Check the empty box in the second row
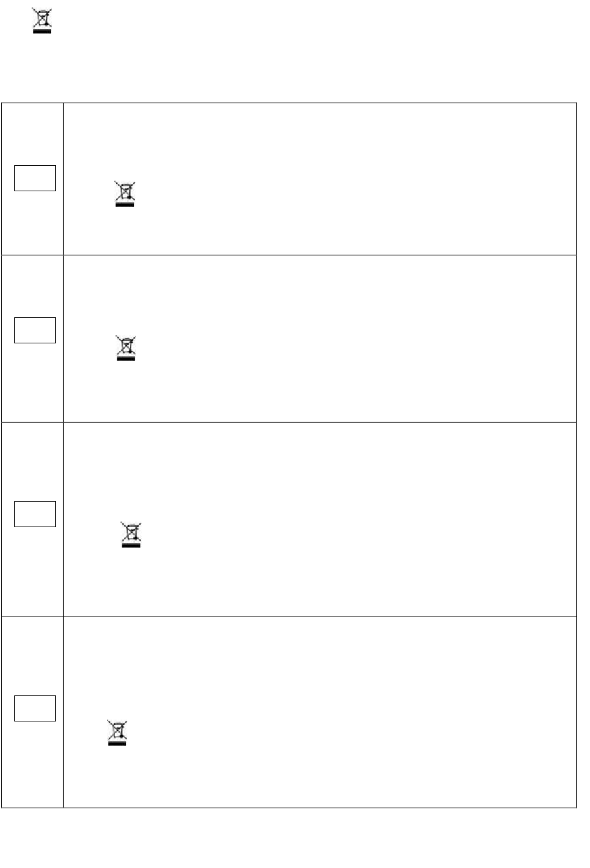This screenshot has height=868, width=590. pos(35,330)
